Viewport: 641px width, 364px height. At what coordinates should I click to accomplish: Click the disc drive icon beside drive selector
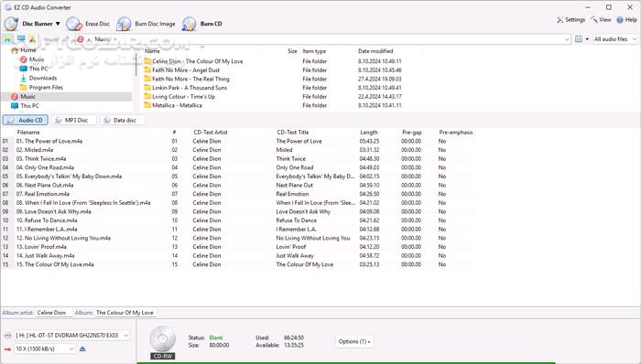(x=7, y=336)
